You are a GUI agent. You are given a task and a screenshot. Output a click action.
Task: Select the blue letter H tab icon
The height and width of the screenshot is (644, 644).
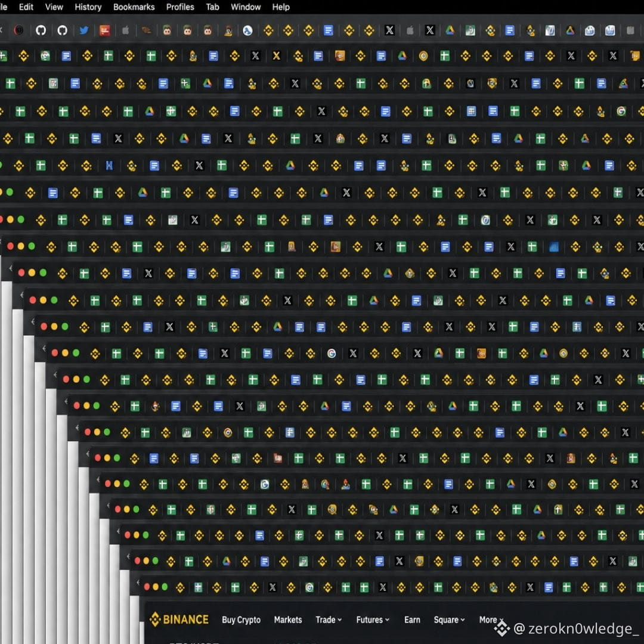(109, 166)
